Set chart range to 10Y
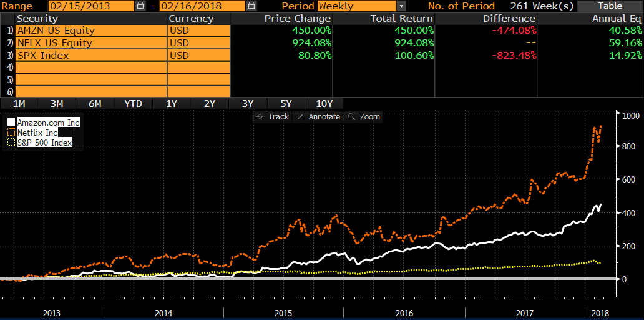This screenshot has height=320, width=644. tap(324, 104)
